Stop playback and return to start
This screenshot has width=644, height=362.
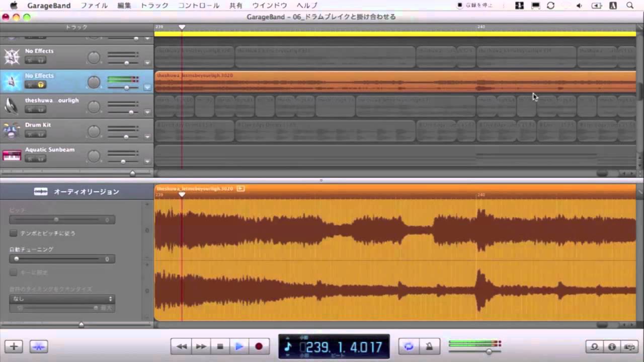(x=220, y=346)
